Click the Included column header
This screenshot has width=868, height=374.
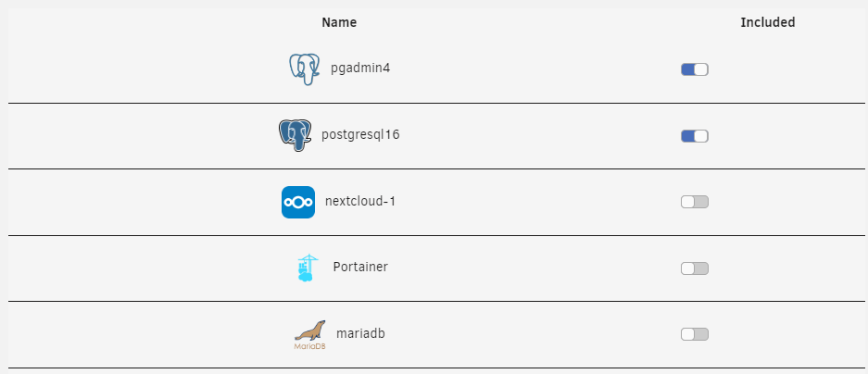pyautogui.click(x=768, y=22)
